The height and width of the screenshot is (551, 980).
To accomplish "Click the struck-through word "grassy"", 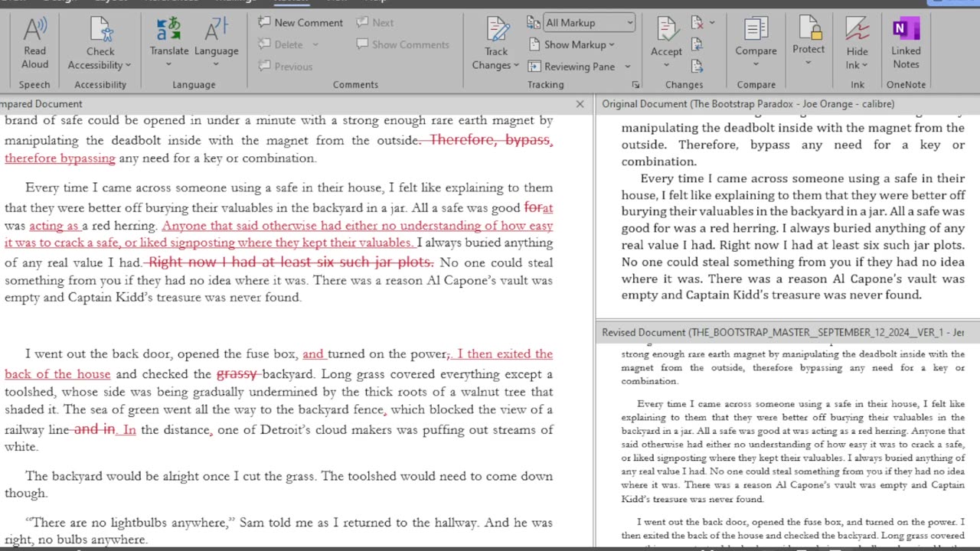I will [x=237, y=374].
